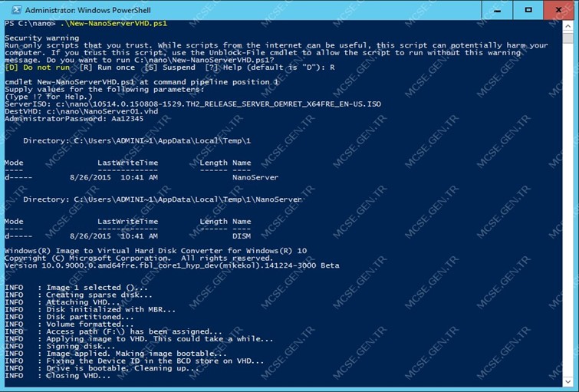Minimize the PowerShell window
This screenshot has width=579, height=392.
pyautogui.click(x=497, y=10)
